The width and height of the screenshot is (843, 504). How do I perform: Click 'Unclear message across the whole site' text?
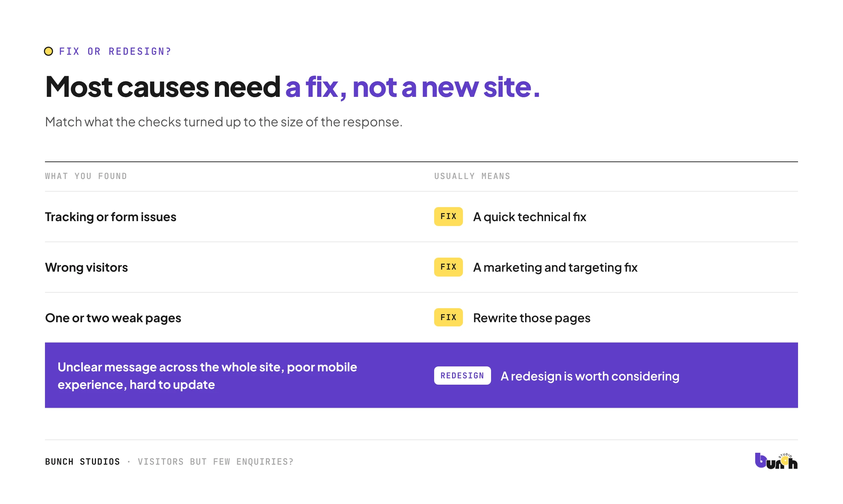pyautogui.click(x=207, y=376)
